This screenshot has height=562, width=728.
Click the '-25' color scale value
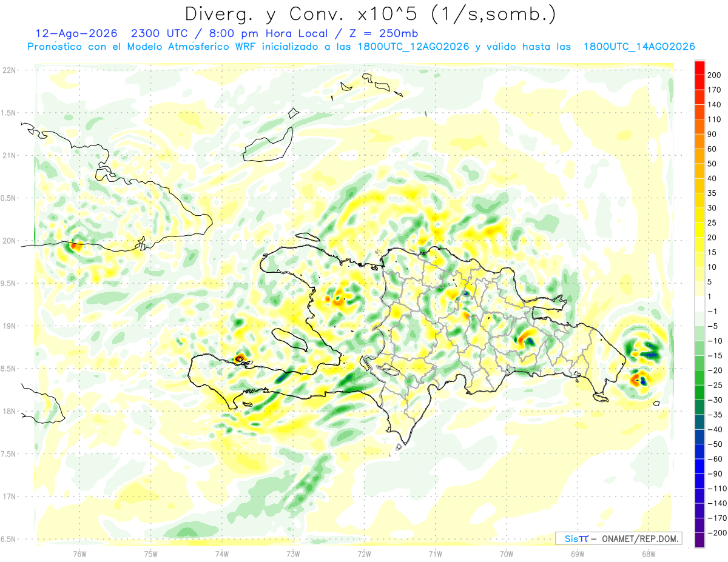714,386
